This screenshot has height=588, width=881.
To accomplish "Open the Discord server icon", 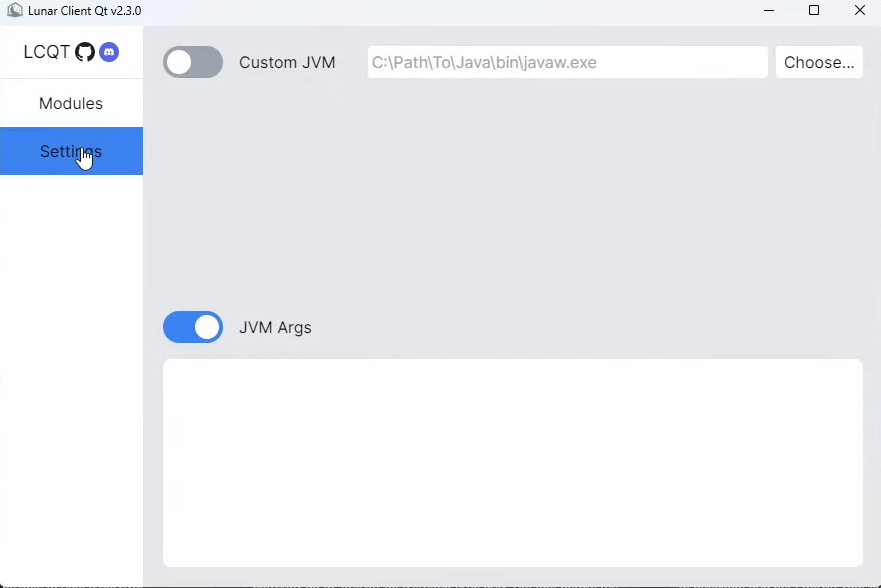I will 109,52.
